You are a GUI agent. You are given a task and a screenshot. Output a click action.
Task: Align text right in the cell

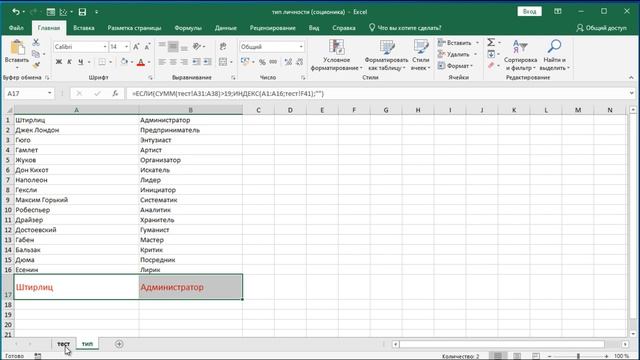tap(184, 62)
